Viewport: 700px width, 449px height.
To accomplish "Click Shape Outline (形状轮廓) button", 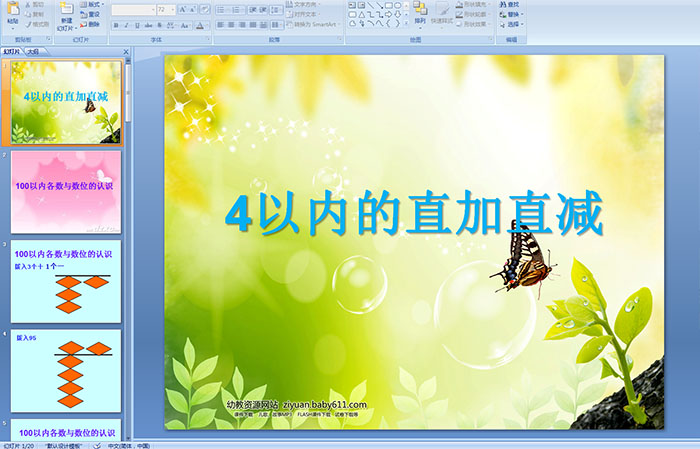I will coord(473,14).
